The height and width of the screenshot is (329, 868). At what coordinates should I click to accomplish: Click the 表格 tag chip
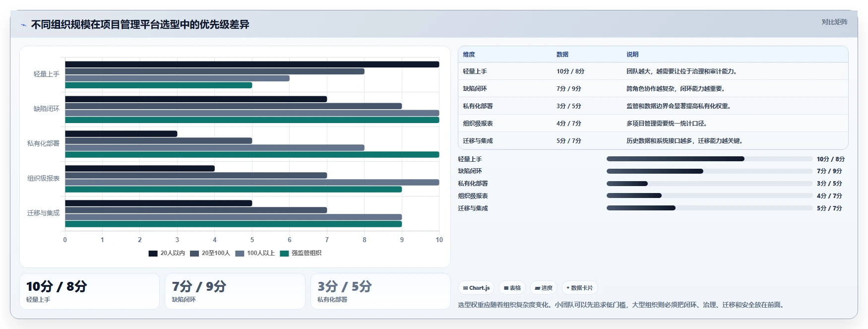[512, 288]
